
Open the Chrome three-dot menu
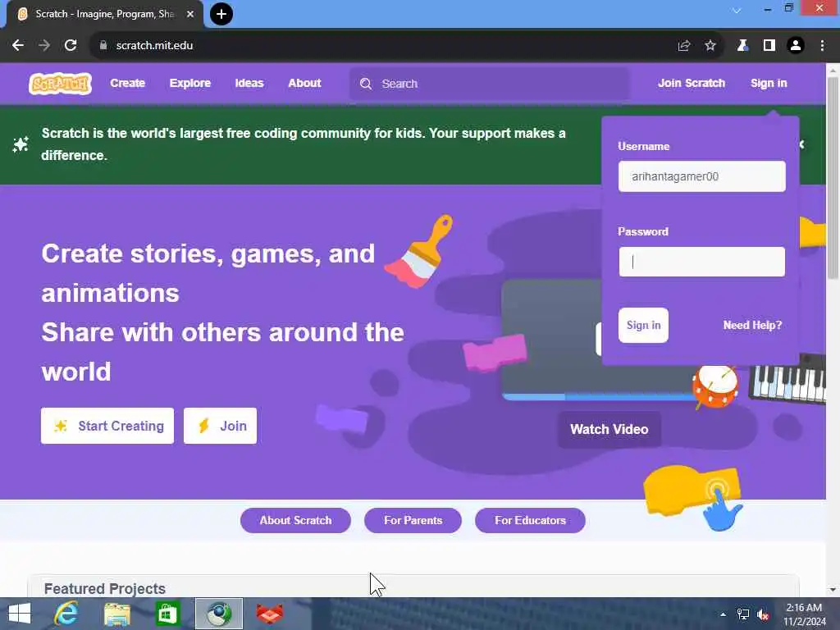pos(822,46)
